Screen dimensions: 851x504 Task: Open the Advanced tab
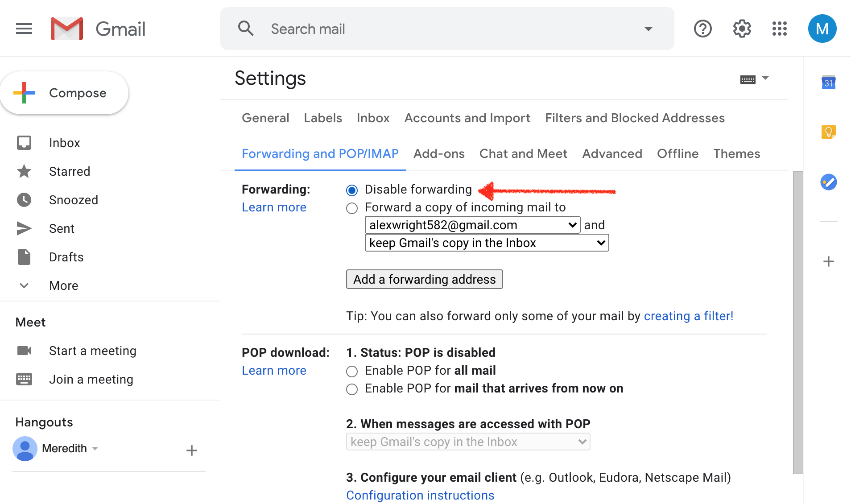(x=612, y=153)
